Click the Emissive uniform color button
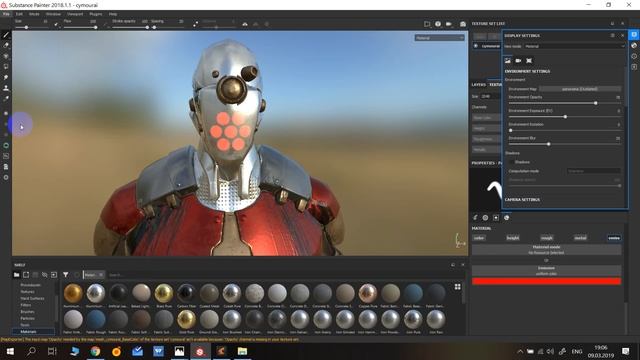Viewport: 640px width, 360px height. point(547,270)
